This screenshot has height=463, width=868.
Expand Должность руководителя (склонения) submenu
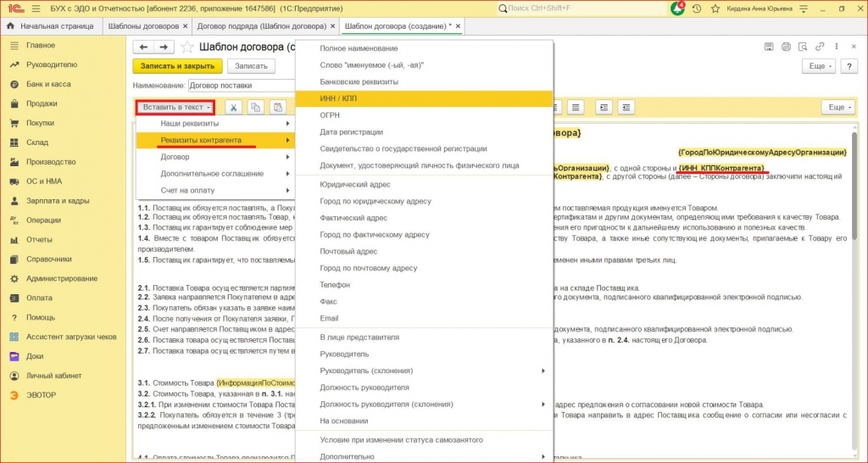[425, 404]
